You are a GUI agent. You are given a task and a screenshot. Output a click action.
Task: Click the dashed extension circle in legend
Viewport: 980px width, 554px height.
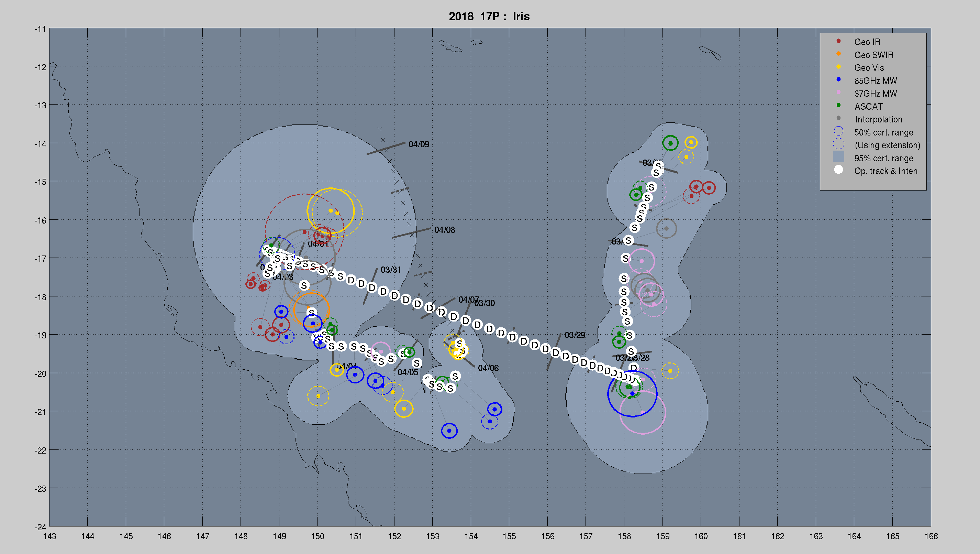pos(838,144)
